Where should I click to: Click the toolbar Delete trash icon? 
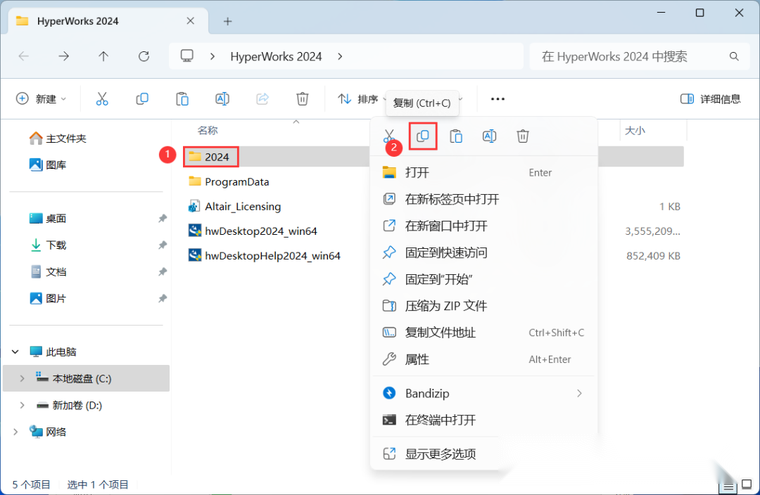tap(302, 99)
